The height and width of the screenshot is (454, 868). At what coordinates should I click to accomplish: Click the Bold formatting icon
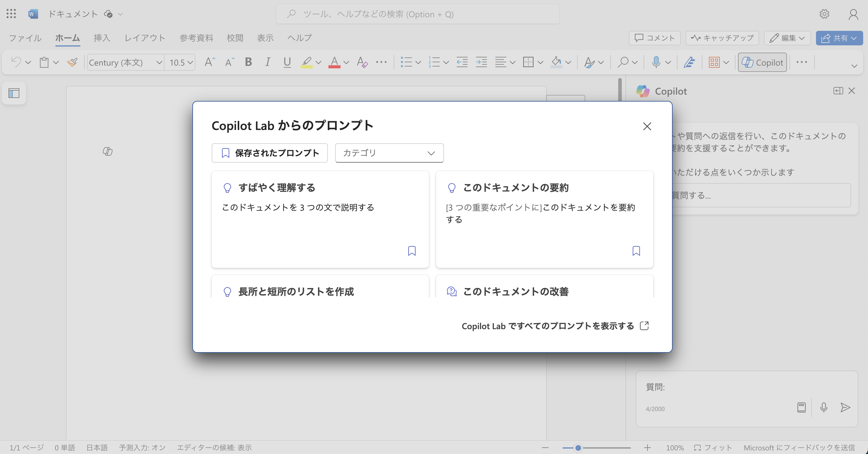(x=248, y=62)
